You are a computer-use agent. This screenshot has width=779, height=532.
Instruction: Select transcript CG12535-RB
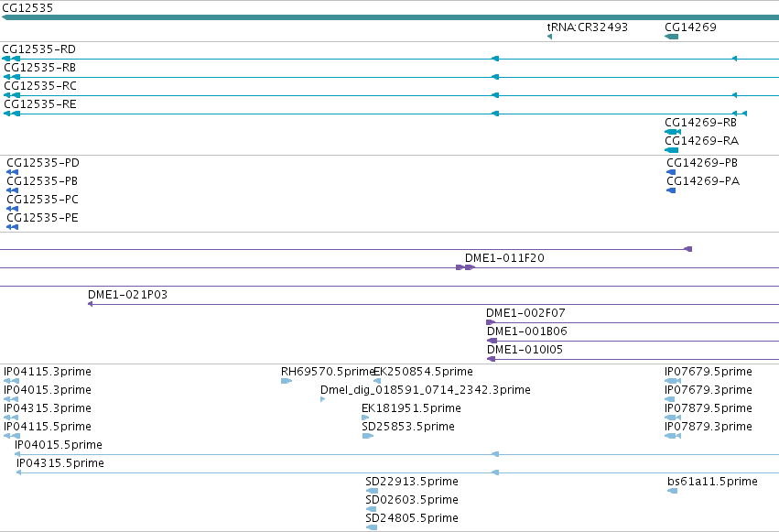point(39,68)
